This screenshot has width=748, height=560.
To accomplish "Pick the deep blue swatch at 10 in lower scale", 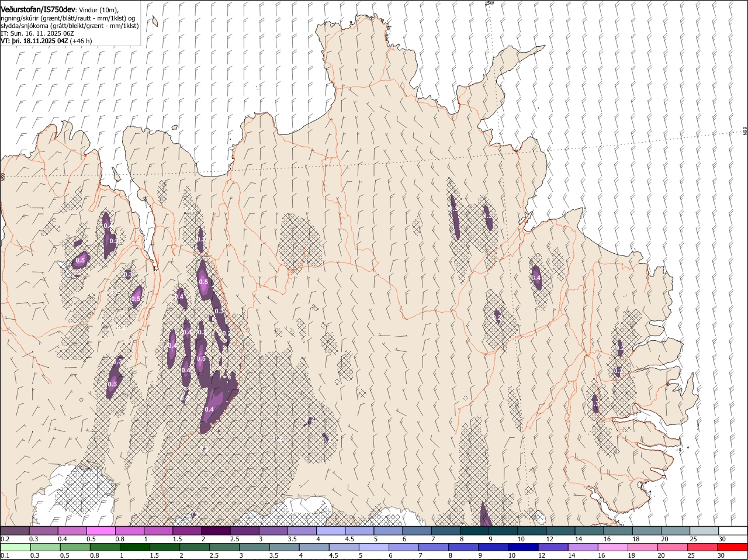I will [x=523, y=547].
